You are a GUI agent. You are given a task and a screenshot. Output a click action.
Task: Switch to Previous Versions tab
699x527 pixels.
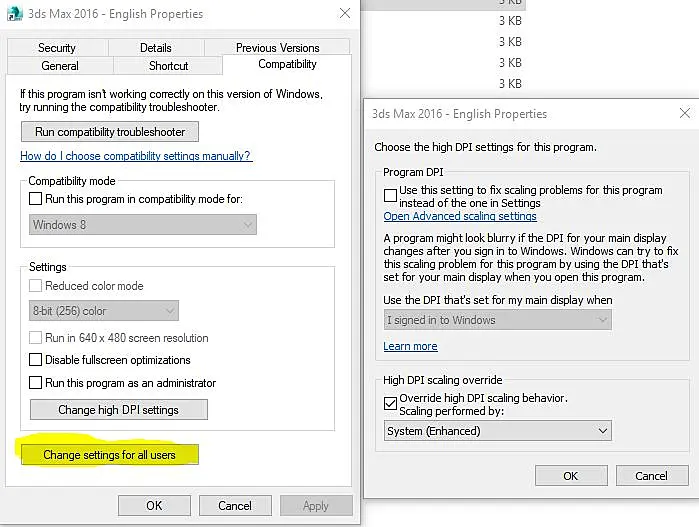277,48
